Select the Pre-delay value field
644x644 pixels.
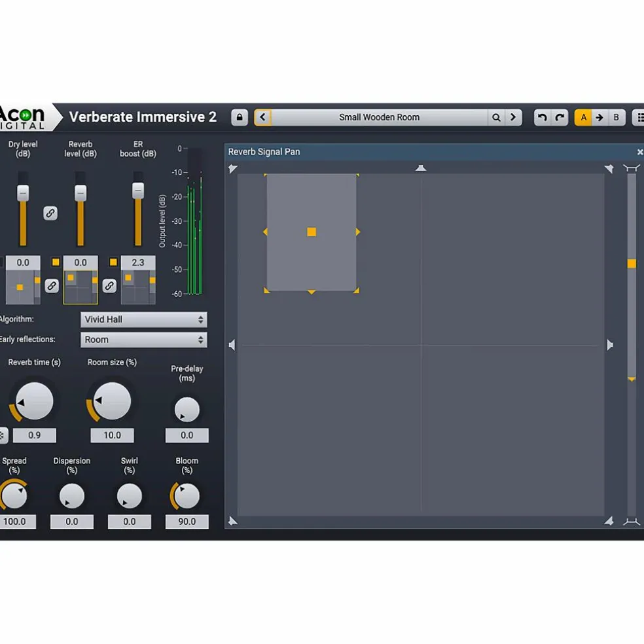[x=187, y=435]
